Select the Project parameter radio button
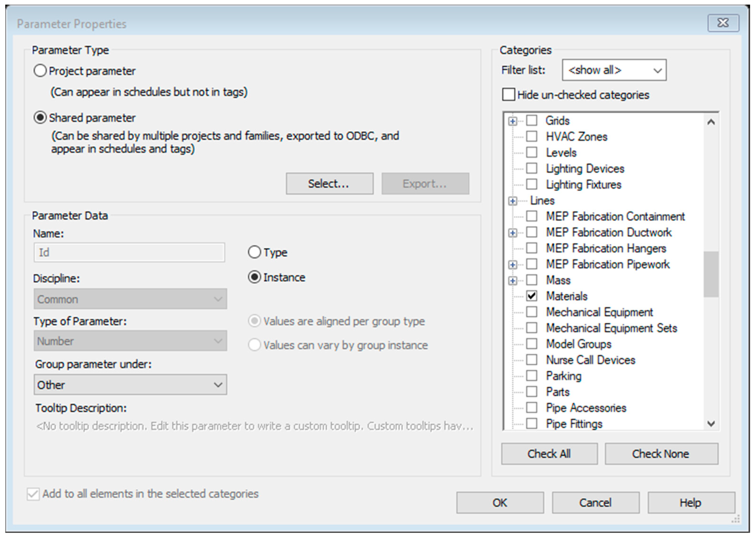The image size is (756, 539). click(x=40, y=71)
